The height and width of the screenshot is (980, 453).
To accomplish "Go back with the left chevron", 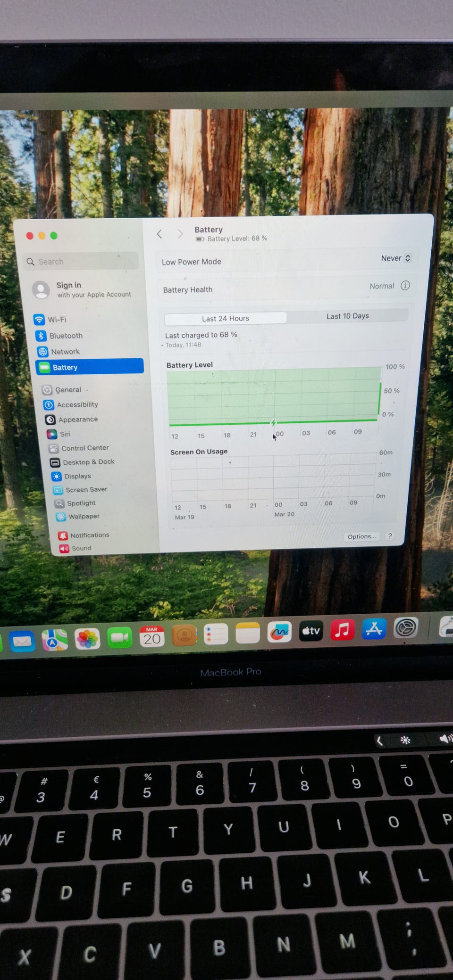I will pyautogui.click(x=159, y=234).
